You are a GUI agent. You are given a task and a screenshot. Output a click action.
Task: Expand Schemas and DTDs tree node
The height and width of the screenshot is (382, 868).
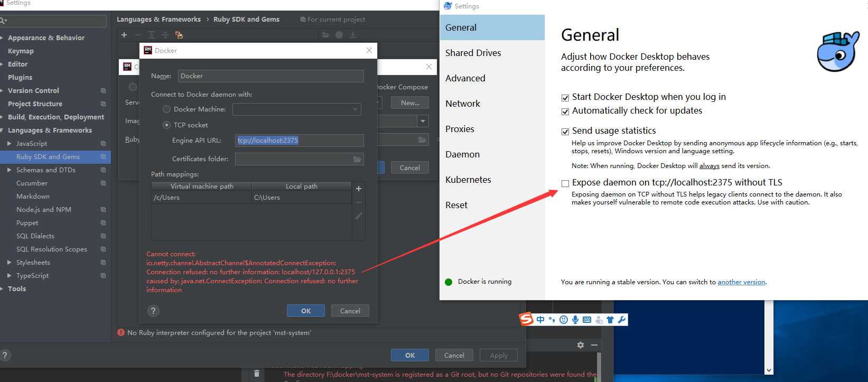pyautogui.click(x=10, y=170)
